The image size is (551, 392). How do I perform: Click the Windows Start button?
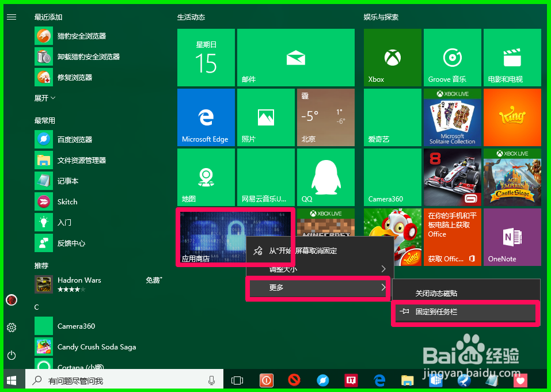(12, 380)
